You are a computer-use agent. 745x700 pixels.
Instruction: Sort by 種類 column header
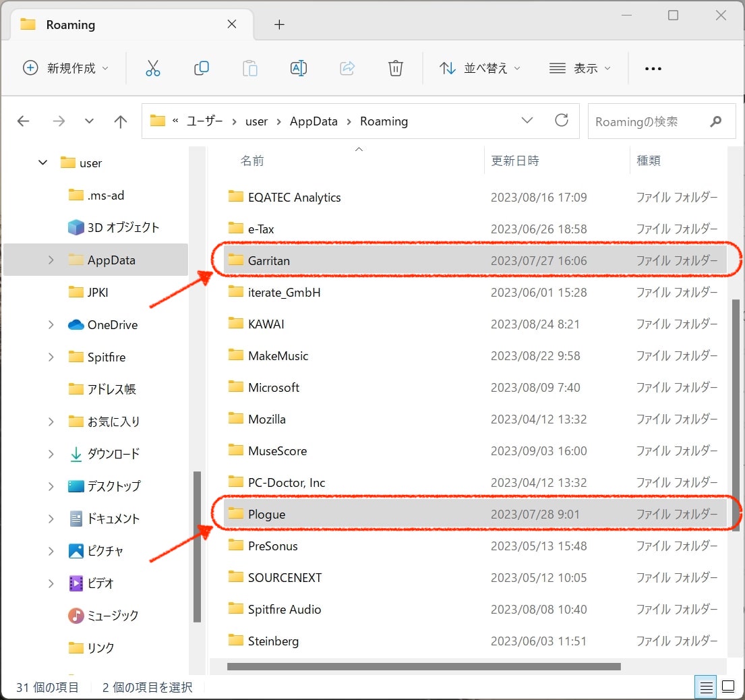point(648,161)
